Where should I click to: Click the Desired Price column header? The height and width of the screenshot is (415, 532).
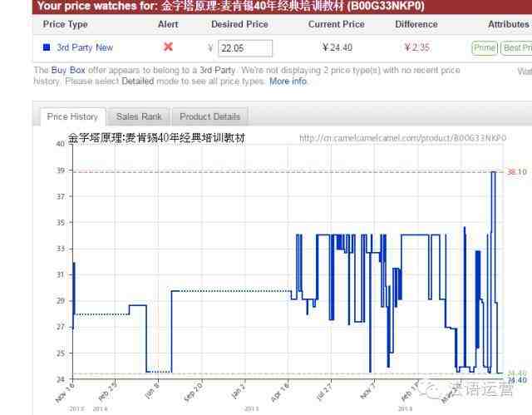(240, 24)
